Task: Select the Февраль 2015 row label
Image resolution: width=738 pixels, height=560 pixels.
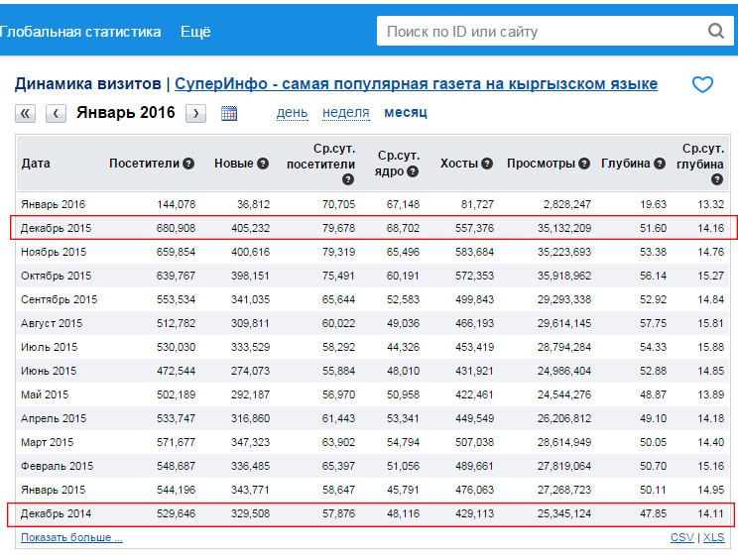Action: pyautogui.click(x=57, y=467)
